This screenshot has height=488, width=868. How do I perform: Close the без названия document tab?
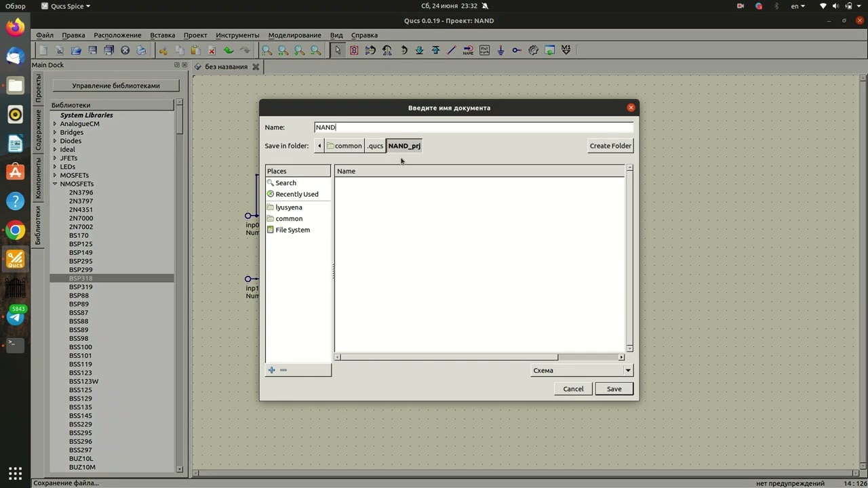click(256, 66)
